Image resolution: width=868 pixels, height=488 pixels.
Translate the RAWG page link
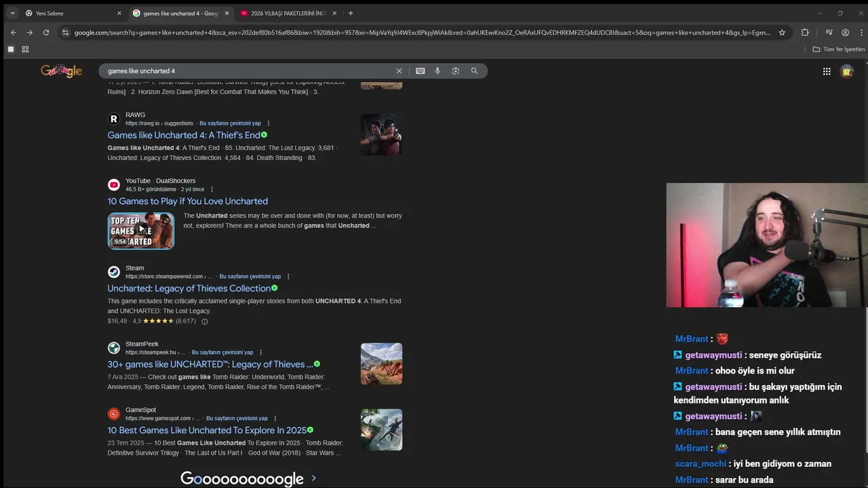[230, 123]
